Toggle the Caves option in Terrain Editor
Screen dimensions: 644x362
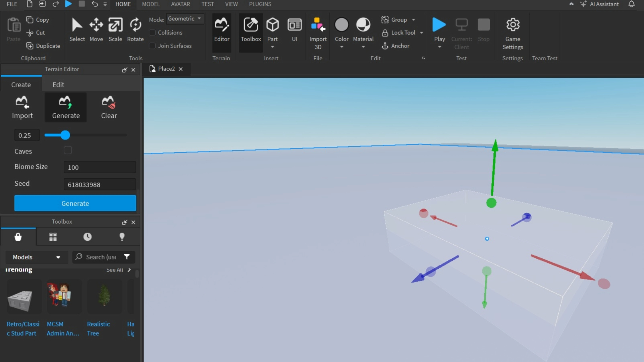(68, 150)
